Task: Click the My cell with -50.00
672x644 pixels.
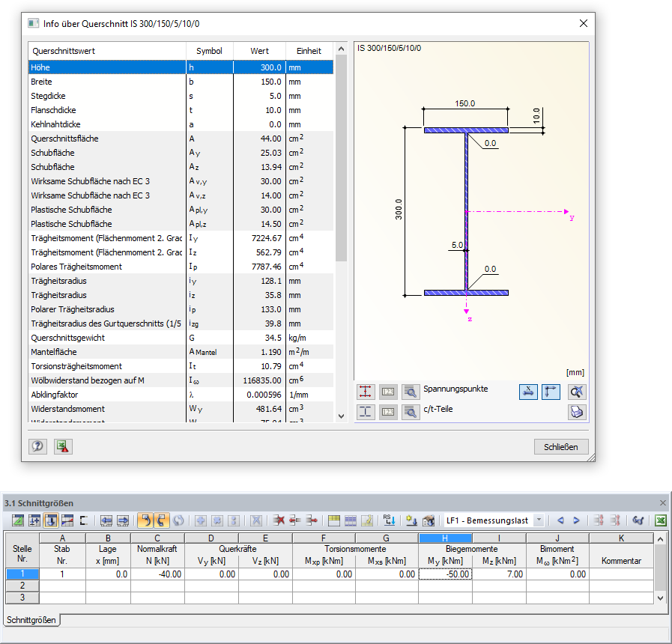Action: tap(445, 574)
